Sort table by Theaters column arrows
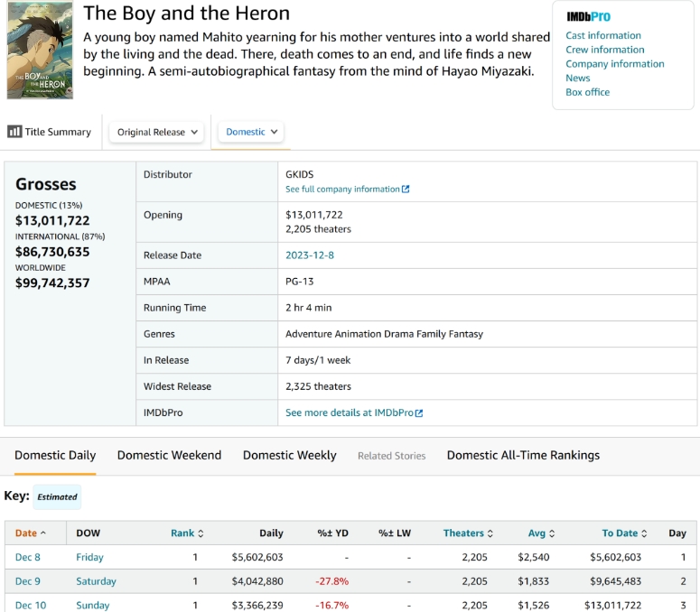700x612 pixels. click(x=490, y=533)
